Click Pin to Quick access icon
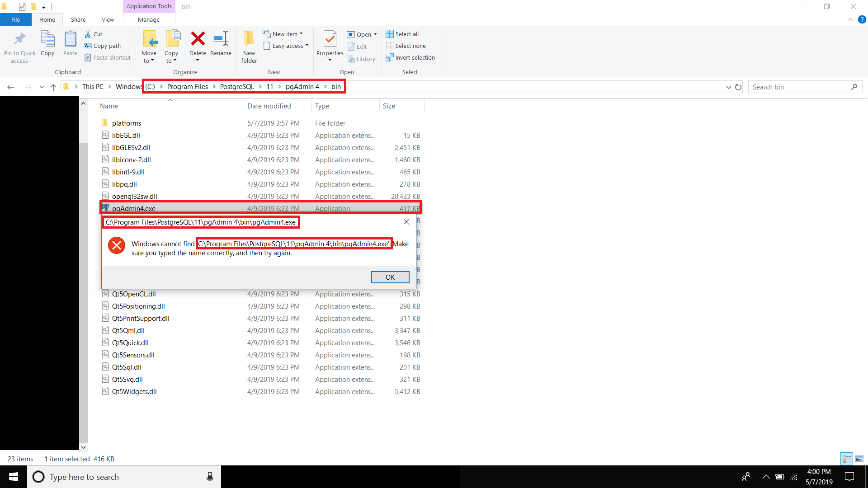This screenshot has width=868, height=488. coord(19,39)
